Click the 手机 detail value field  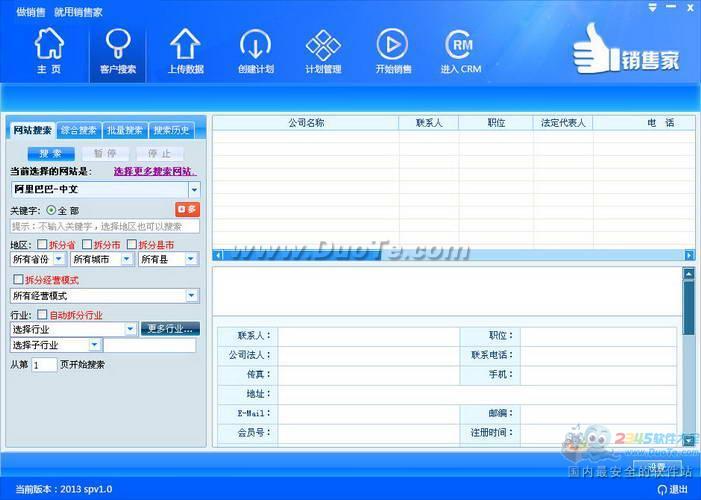click(598, 374)
